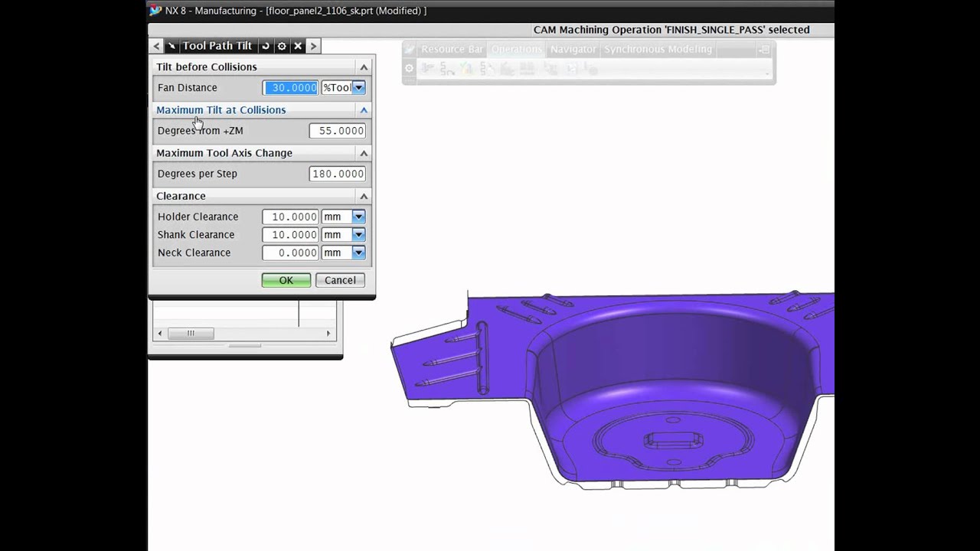
Task: Collapse the Clearance section
Action: [364, 196]
